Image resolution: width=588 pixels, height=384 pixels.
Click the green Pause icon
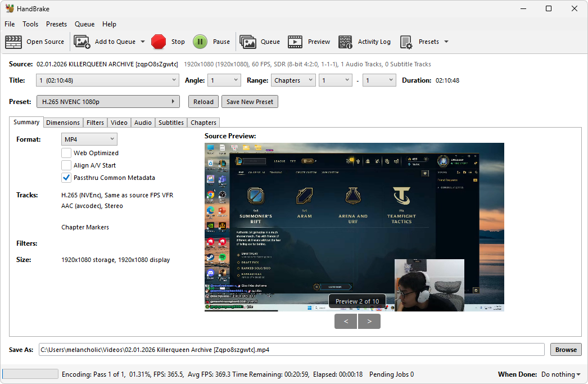point(200,42)
